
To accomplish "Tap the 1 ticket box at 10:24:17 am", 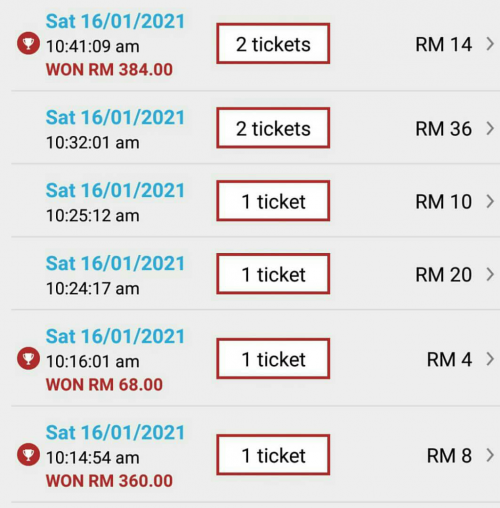I will pos(273,274).
